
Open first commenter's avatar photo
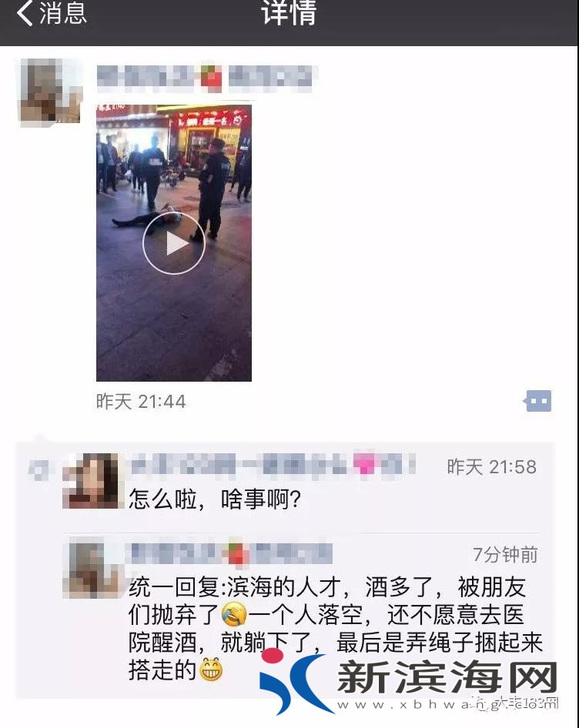click(x=90, y=480)
